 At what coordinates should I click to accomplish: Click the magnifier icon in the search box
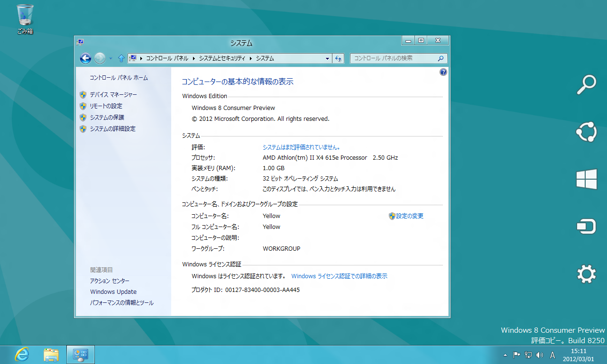coord(441,58)
